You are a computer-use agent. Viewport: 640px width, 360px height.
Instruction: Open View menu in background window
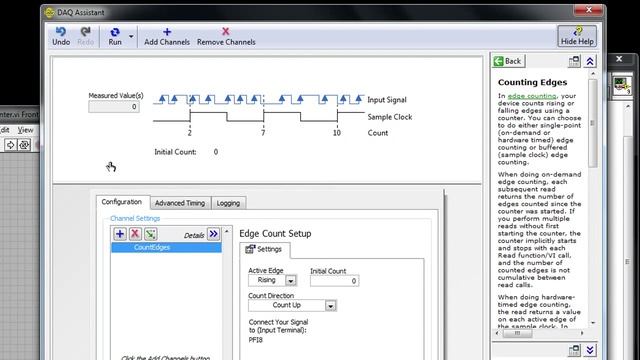[x=25, y=130]
